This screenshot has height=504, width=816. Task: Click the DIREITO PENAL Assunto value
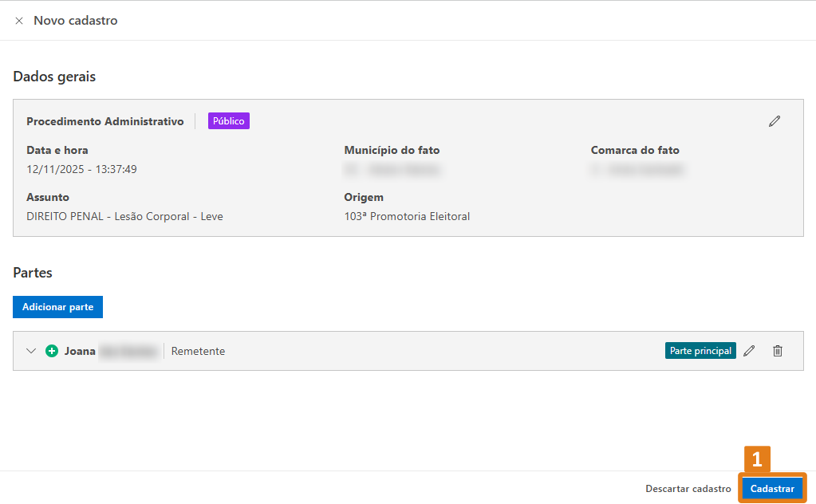[124, 216]
